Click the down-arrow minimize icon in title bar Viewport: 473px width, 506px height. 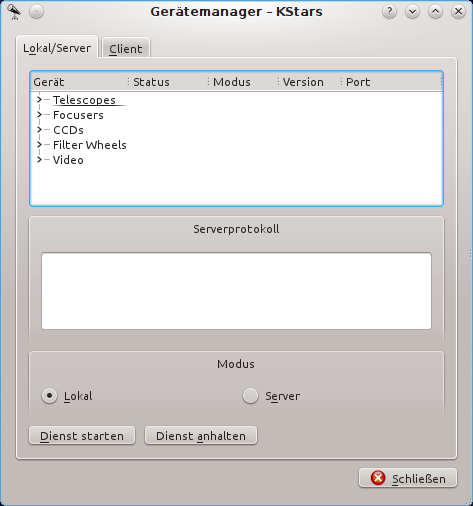coord(412,12)
